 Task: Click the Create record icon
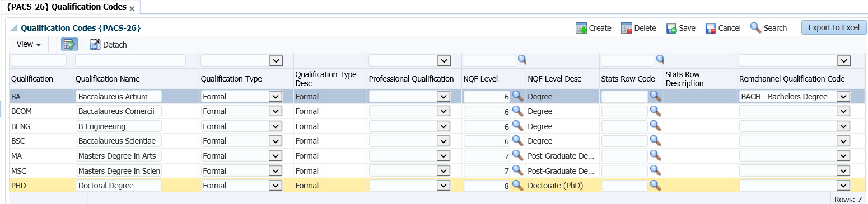(581, 28)
